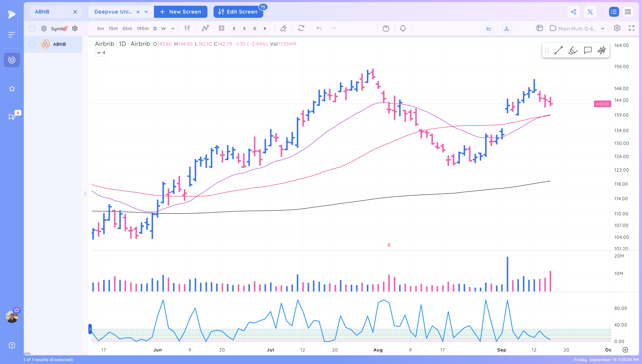Toggle the first S circle button
Viewport: 642px width, 364px height.
click(234, 28)
